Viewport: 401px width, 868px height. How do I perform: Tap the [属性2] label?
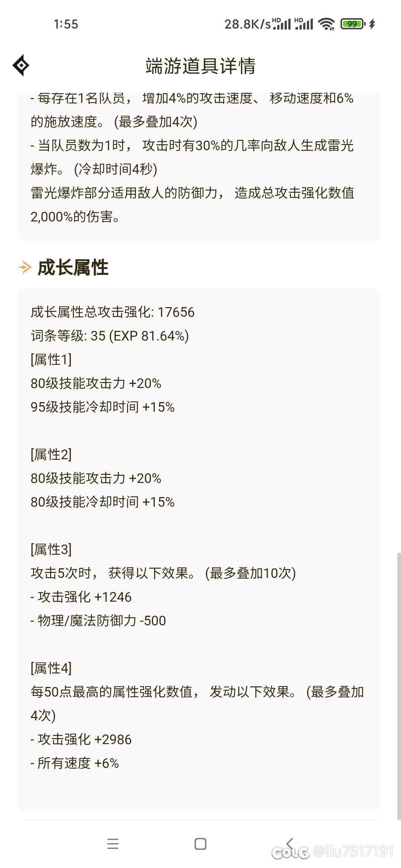(x=51, y=454)
